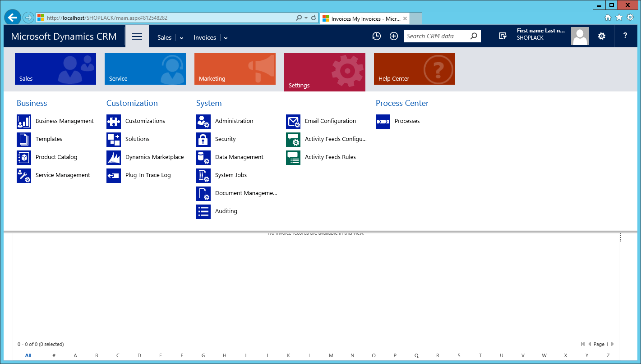641x364 pixels.
Task: Open the vertical ellipsis chart pane expander
Action: pyautogui.click(x=620, y=237)
